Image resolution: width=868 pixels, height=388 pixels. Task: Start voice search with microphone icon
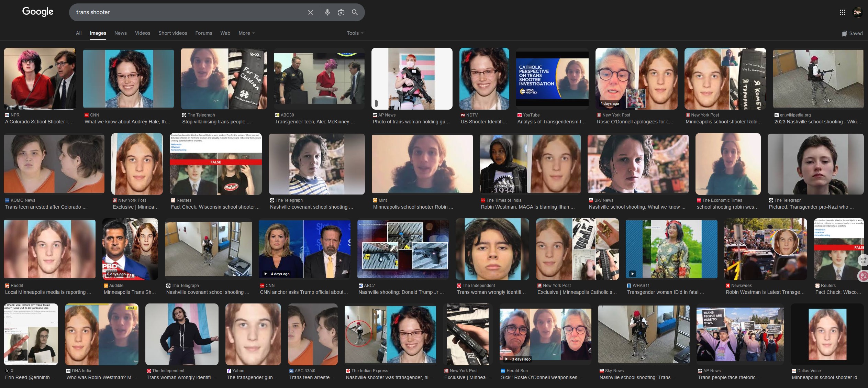click(x=327, y=12)
